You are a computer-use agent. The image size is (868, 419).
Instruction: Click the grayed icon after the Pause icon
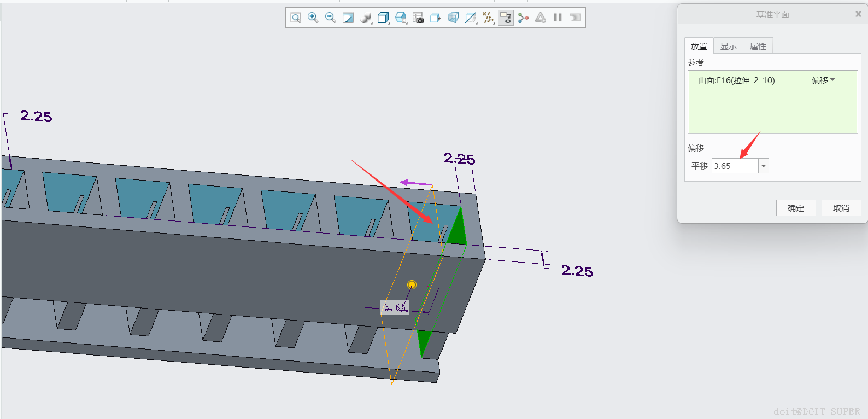(575, 18)
